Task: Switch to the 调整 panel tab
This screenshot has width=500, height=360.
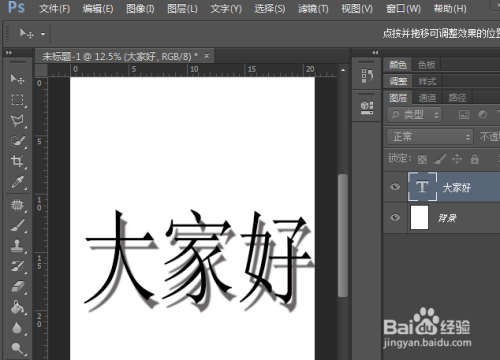Action: coord(398,81)
